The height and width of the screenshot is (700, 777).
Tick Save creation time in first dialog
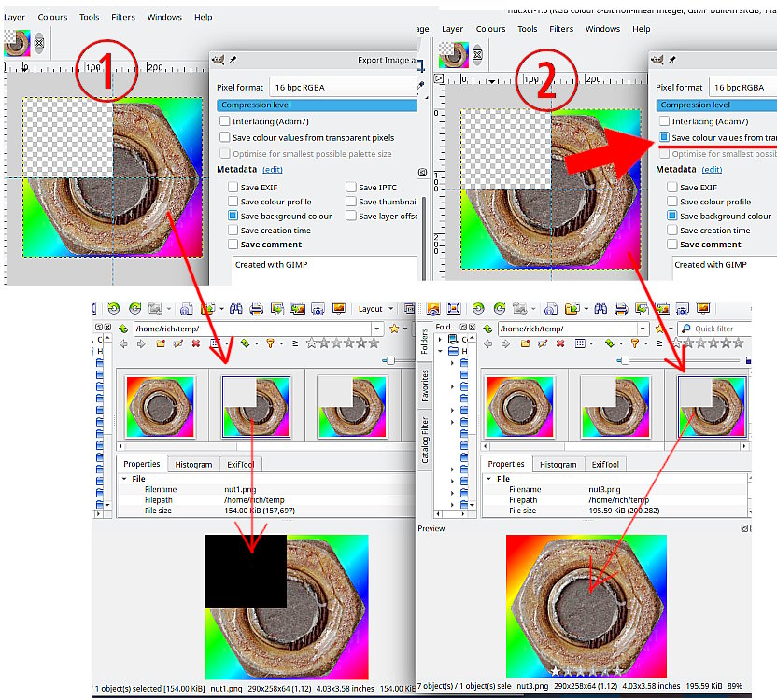pyautogui.click(x=233, y=230)
